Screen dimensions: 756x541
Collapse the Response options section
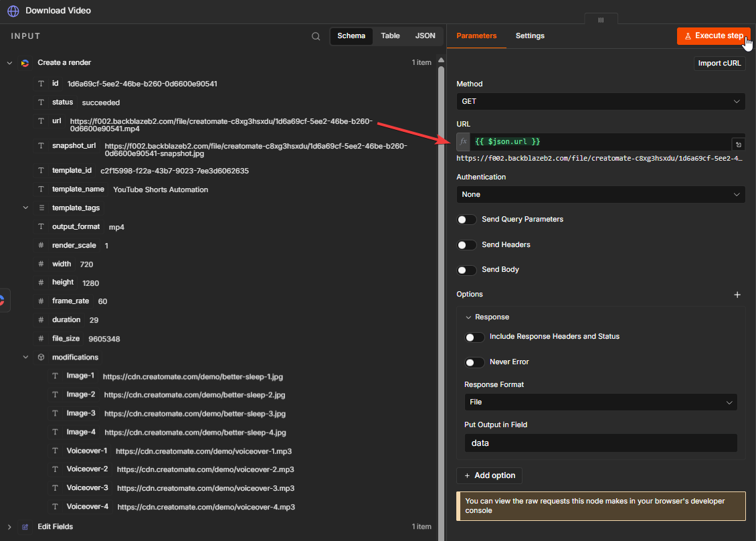tap(468, 317)
